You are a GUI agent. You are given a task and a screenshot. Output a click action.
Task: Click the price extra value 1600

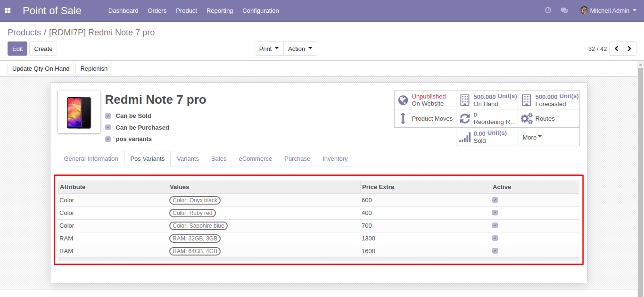[x=369, y=251]
